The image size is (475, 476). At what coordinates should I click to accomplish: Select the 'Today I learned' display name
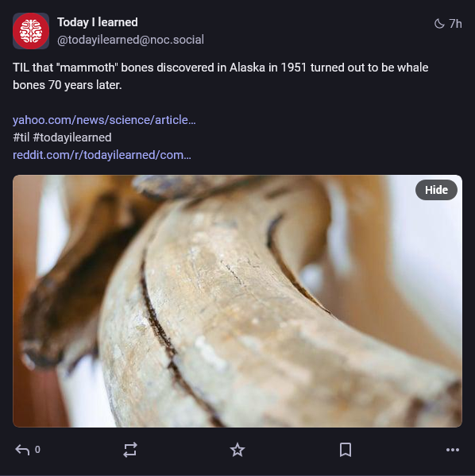(x=98, y=22)
